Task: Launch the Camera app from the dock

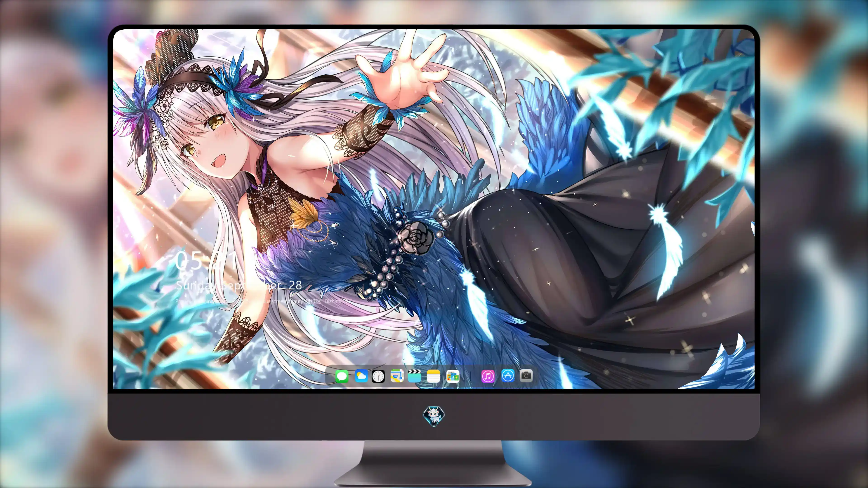Action: coord(526,375)
